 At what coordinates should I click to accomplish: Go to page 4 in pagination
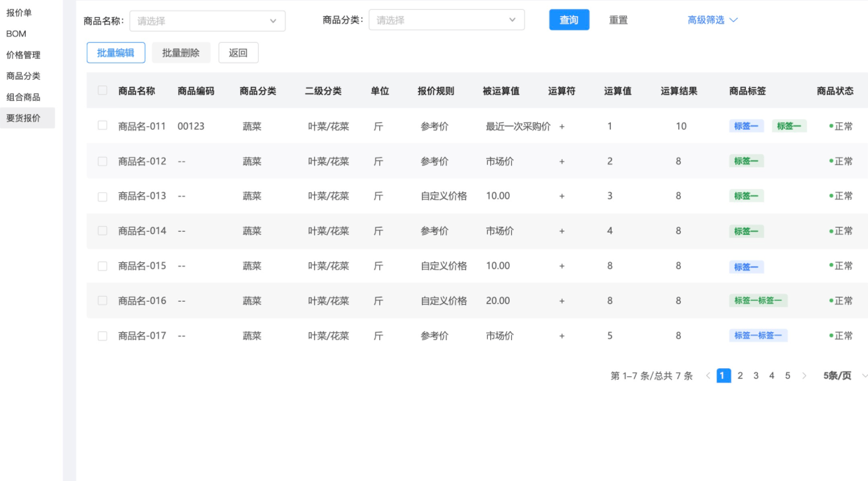click(x=772, y=376)
